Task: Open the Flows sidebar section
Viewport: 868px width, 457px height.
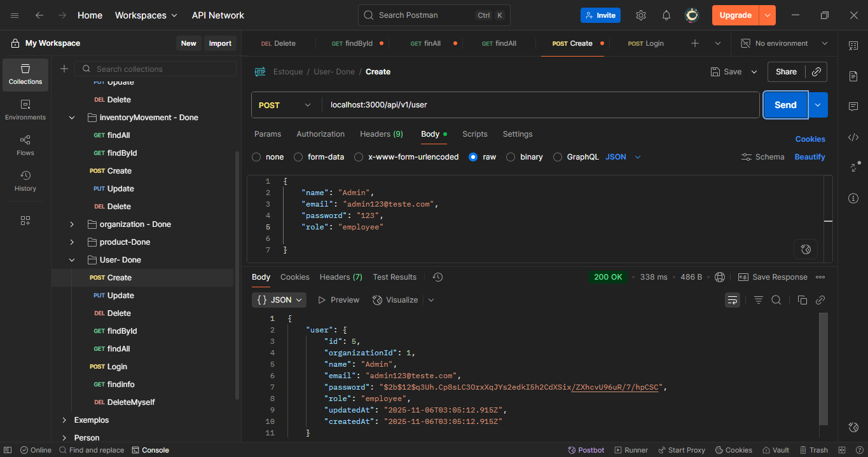Action: click(25, 145)
